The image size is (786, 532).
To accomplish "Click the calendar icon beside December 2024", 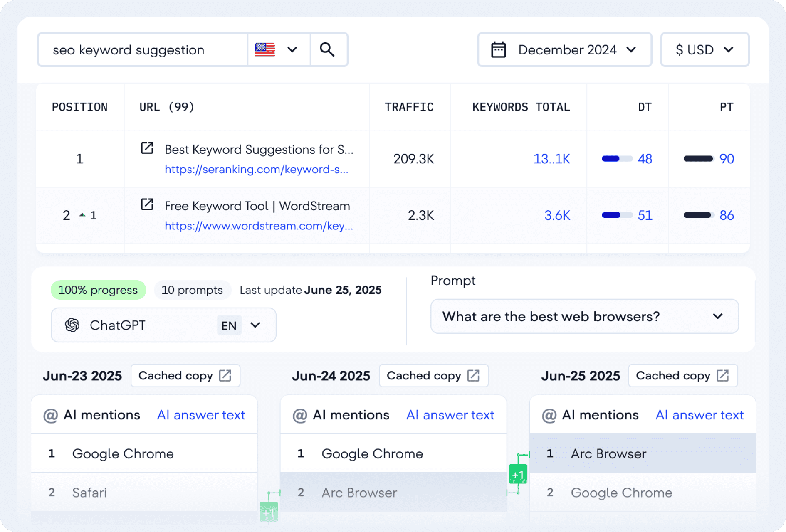I will click(498, 49).
